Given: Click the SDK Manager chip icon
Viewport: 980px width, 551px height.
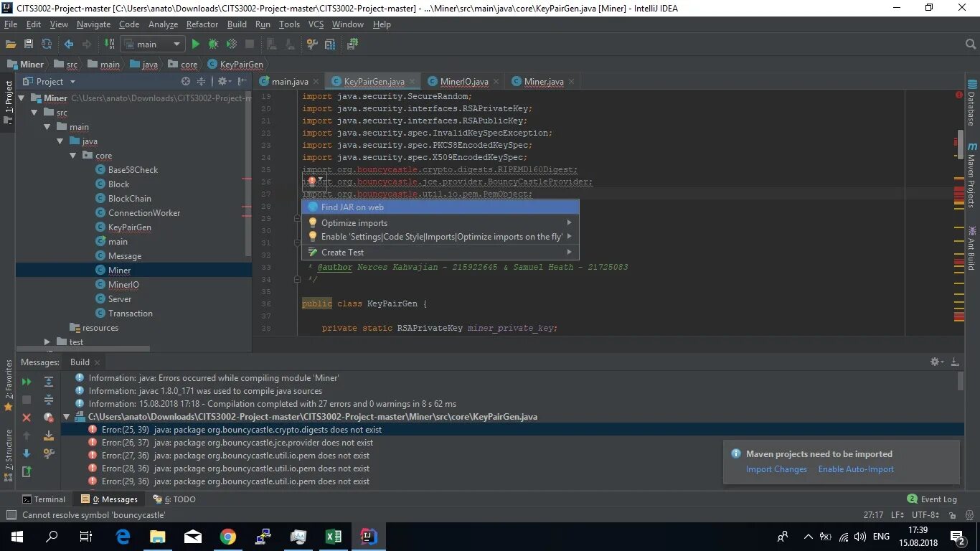Looking at the screenshot, I should pyautogui.click(x=352, y=44).
